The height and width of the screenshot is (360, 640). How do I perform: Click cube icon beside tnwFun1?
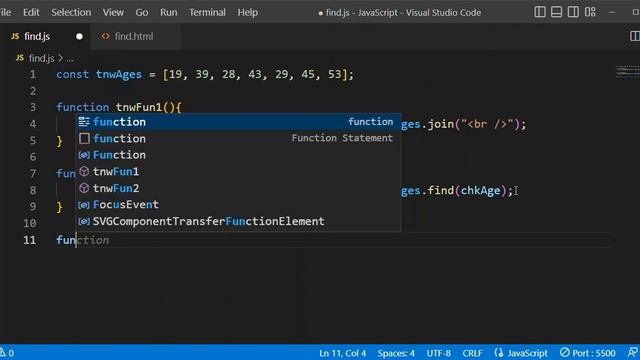coord(84,171)
